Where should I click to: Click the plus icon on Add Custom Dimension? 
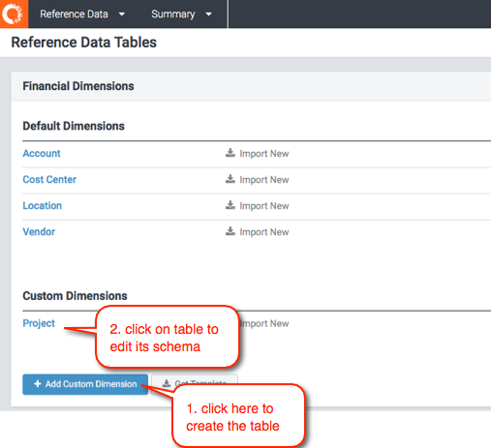click(38, 384)
